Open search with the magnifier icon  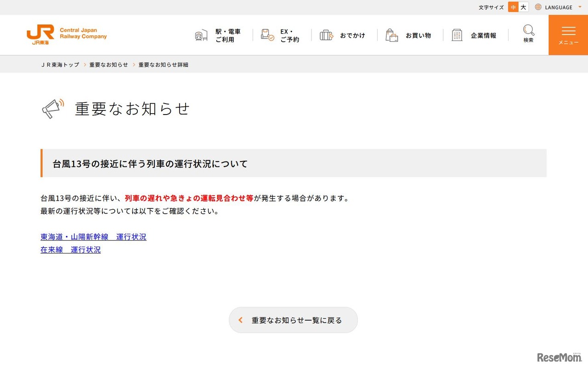pos(529,31)
